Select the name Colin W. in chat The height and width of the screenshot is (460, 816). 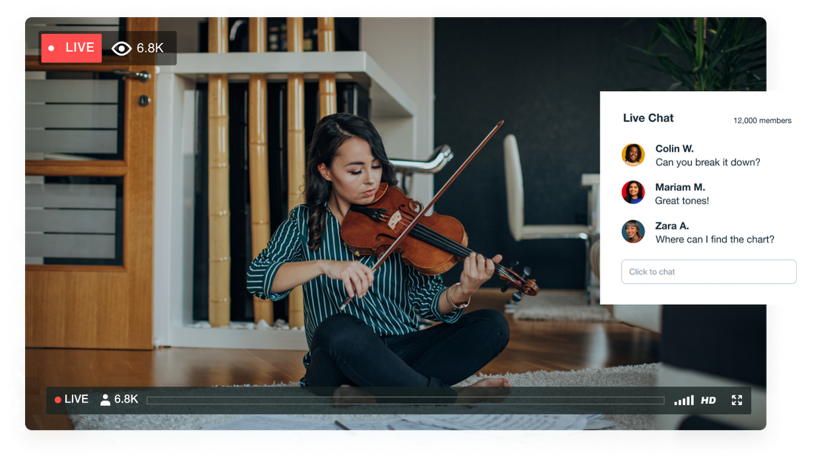click(674, 149)
